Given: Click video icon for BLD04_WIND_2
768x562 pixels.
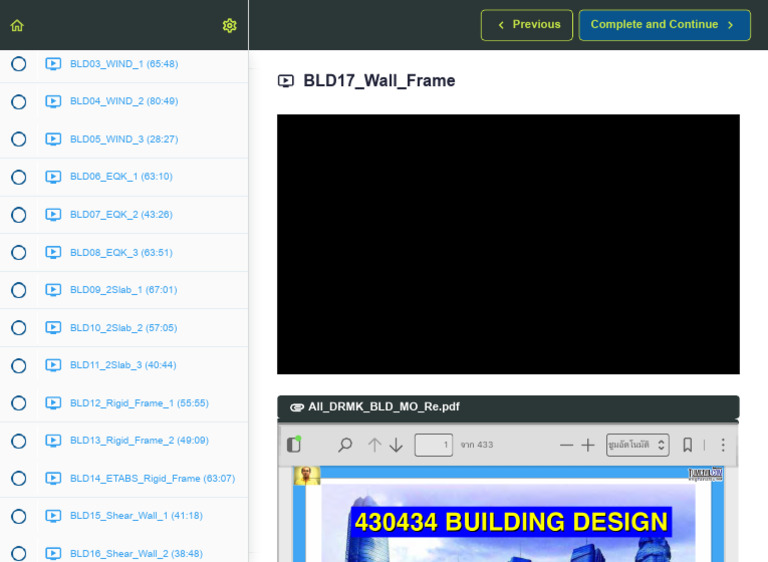Looking at the screenshot, I should 53,101.
